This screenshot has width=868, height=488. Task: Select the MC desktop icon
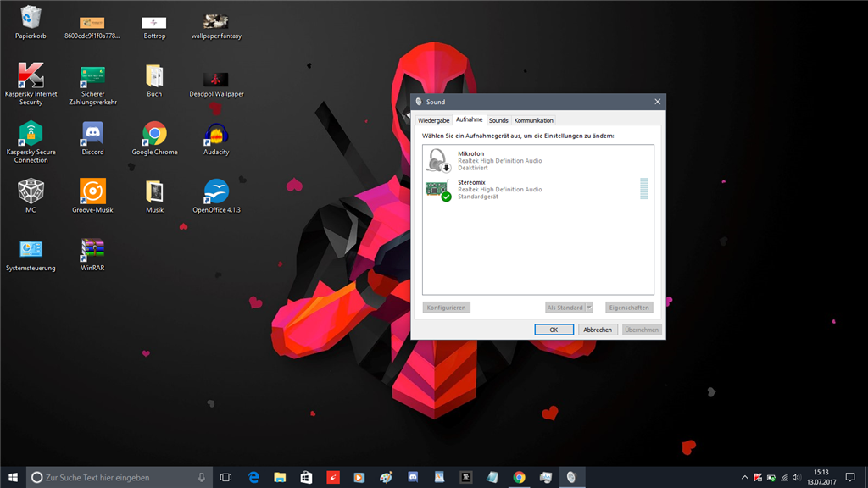click(31, 196)
